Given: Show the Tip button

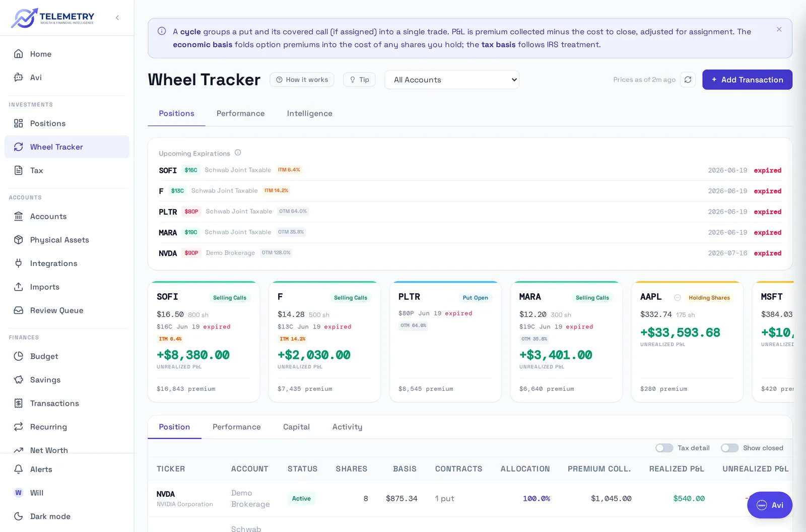Looking at the screenshot, I should click(x=359, y=80).
